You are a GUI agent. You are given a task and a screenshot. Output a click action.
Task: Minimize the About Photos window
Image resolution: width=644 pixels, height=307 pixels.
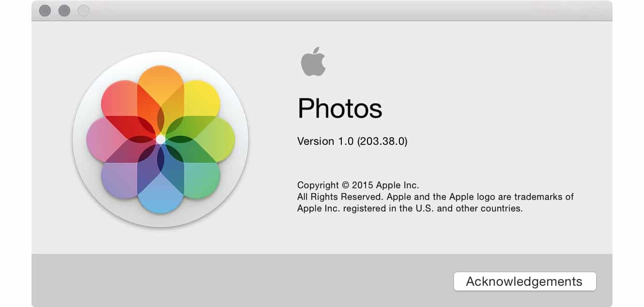pyautogui.click(x=64, y=11)
